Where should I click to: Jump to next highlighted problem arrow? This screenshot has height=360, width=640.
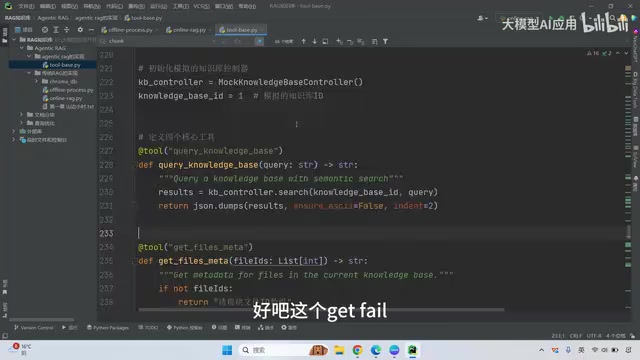coord(627,53)
